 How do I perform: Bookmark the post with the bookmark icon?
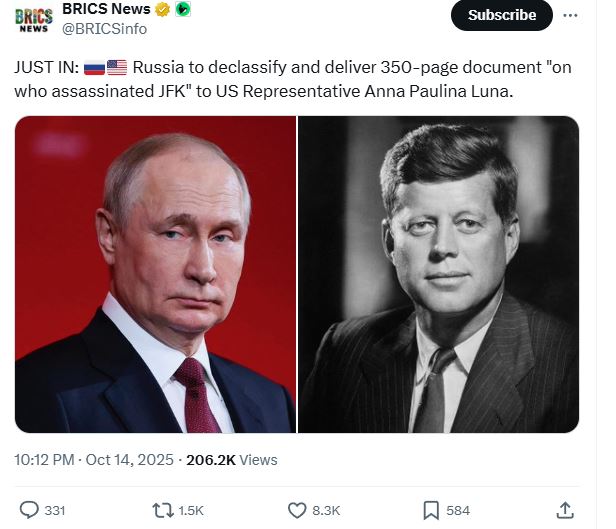[431, 510]
